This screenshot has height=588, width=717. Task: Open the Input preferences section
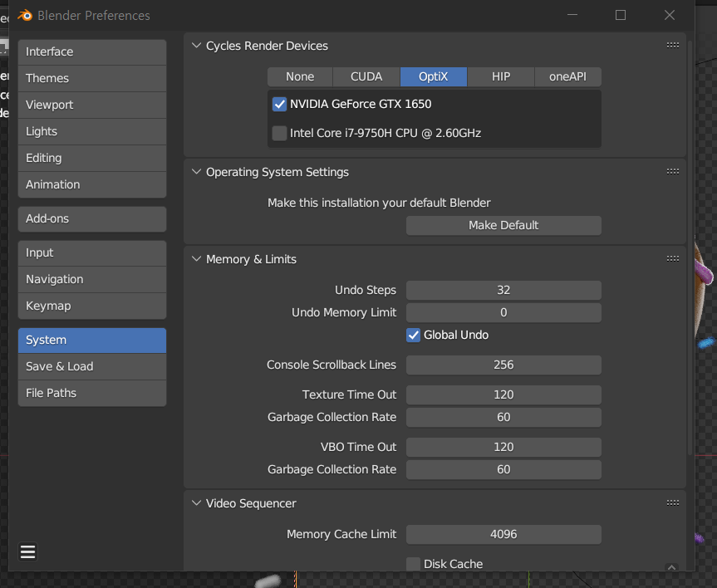coord(92,252)
